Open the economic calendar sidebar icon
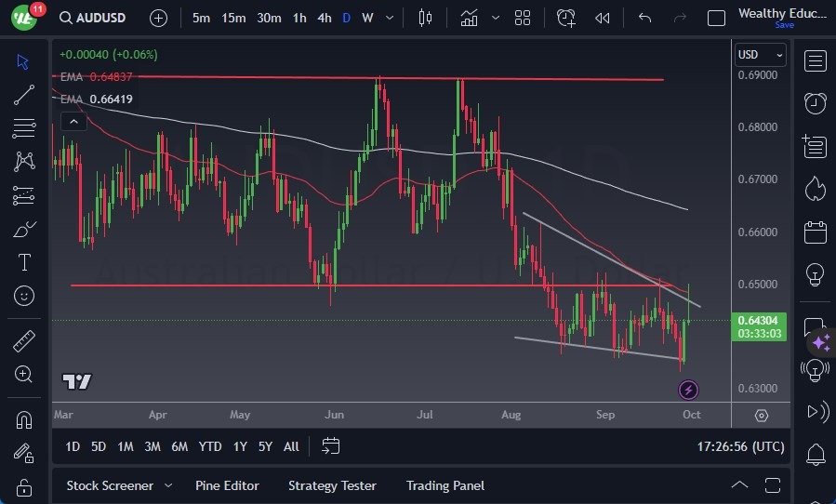This screenshot has height=504, width=836. 816,232
